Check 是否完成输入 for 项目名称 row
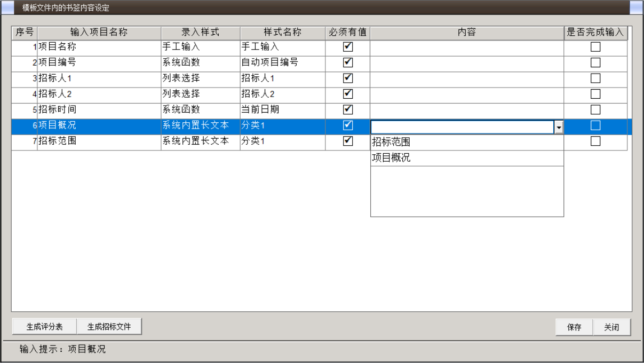The image size is (644, 363). coord(595,47)
